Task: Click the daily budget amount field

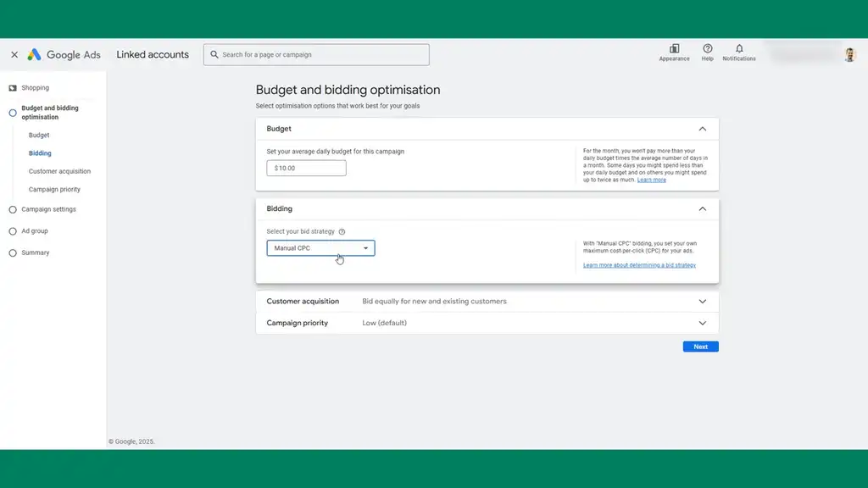Action: coord(306,168)
